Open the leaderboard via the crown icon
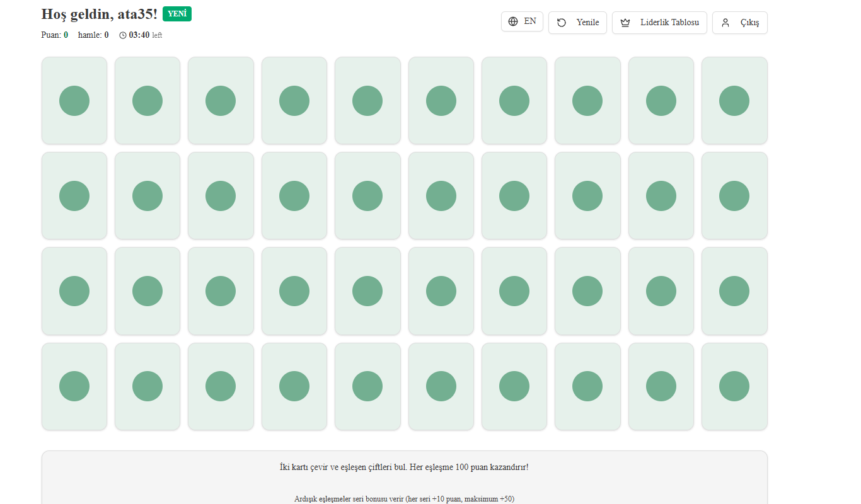This screenshot has height=504, width=861. coord(625,23)
